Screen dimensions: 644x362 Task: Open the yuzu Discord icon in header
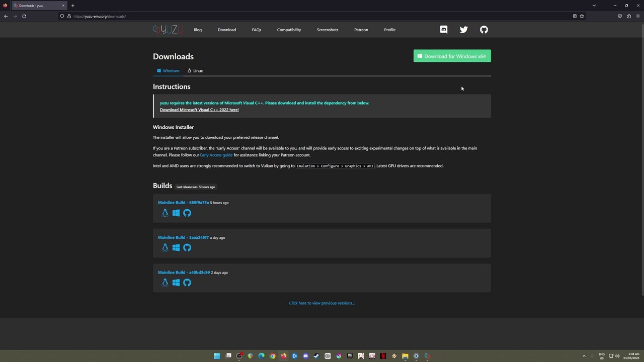(x=443, y=30)
